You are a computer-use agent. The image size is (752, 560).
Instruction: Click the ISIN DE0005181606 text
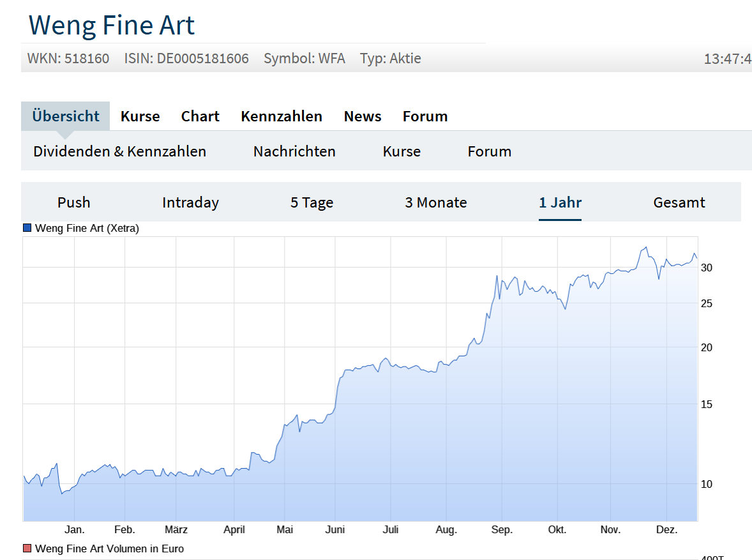(x=186, y=59)
